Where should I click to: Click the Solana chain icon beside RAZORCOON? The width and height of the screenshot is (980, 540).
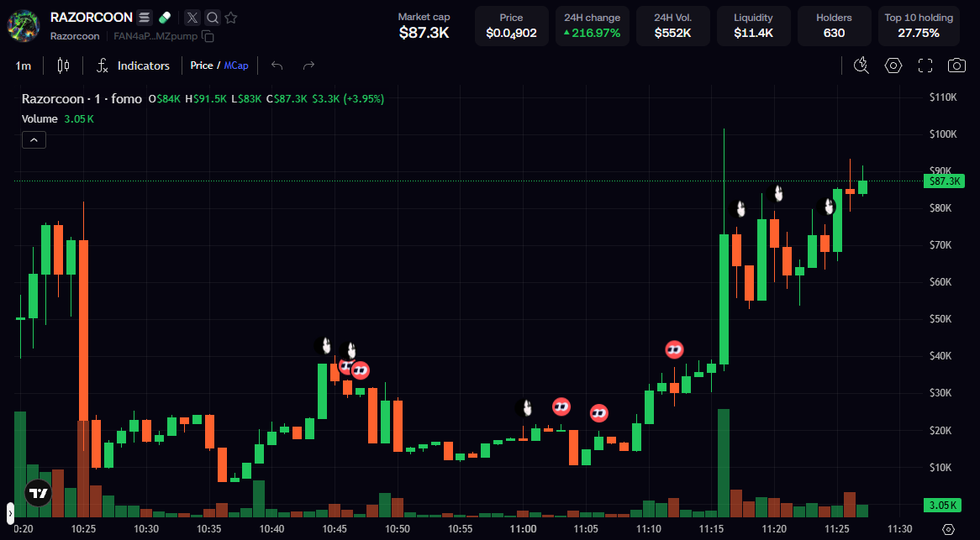tap(145, 18)
